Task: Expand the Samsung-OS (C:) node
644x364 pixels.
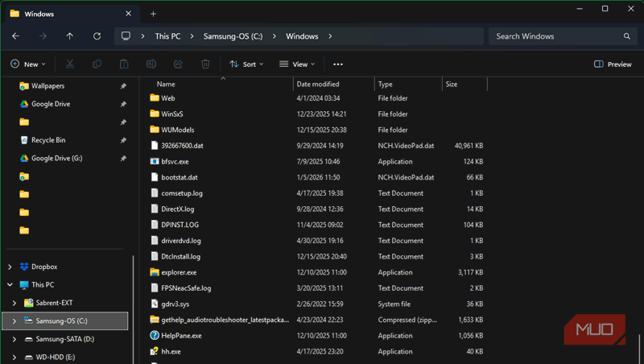Action: tap(14, 321)
